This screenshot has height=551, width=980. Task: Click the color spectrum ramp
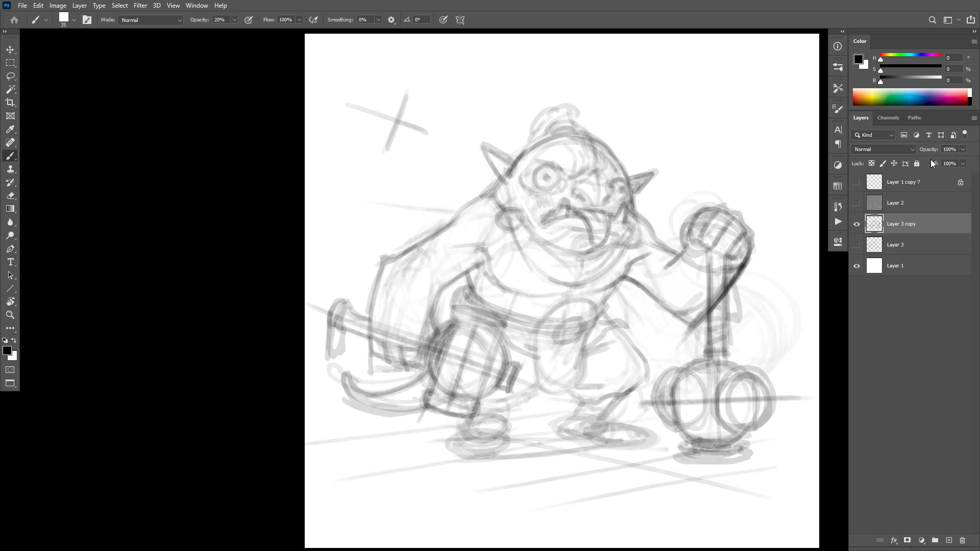[x=910, y=97]
